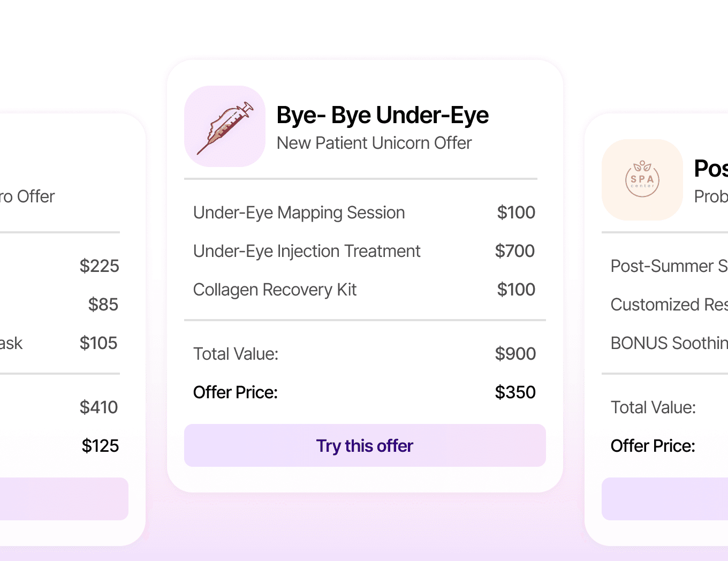Select the 'Collagen Recovery Kit' entry
The height and width of the screenshot is (561, 728).
click(x=275, y=290)
